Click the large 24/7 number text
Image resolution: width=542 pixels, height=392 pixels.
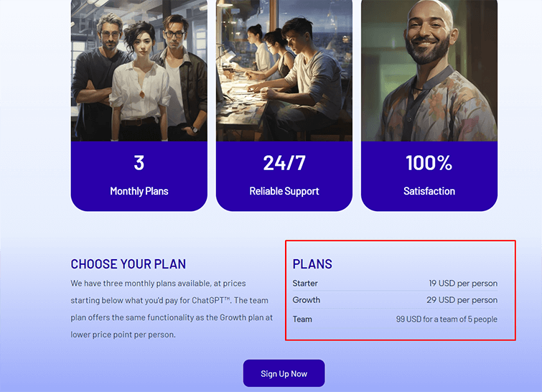tap(284, 163)
